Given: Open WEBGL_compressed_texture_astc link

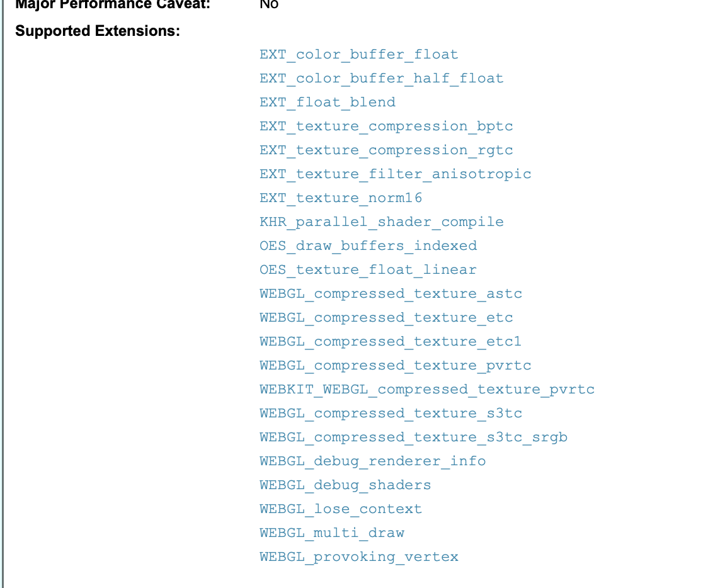Looking at the screenshot, I should (391, 293).
